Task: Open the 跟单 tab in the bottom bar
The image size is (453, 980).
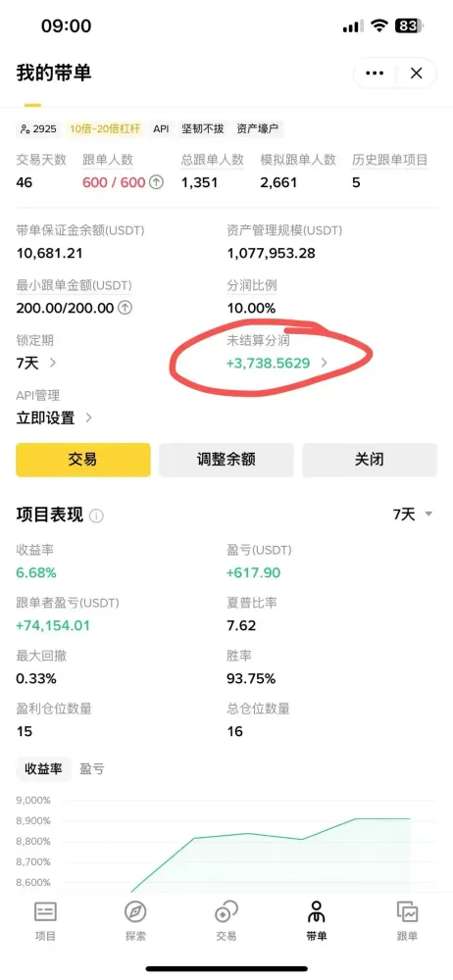Action: (x=407, y=921)
